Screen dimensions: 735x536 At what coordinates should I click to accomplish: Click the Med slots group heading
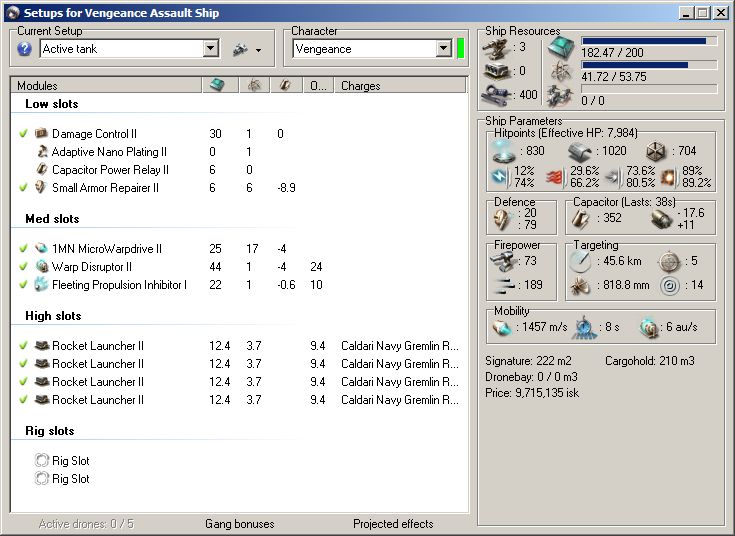52,219
